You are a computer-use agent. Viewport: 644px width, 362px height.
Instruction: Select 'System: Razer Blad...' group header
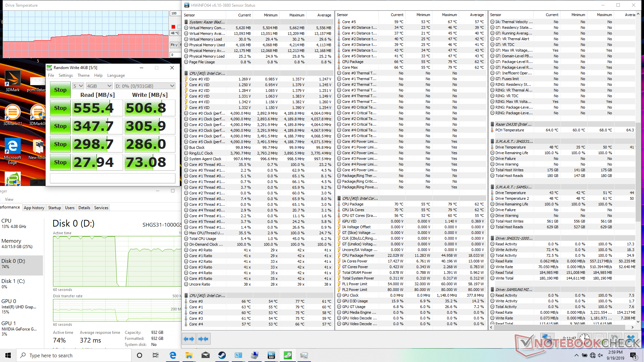click(258, 22)
